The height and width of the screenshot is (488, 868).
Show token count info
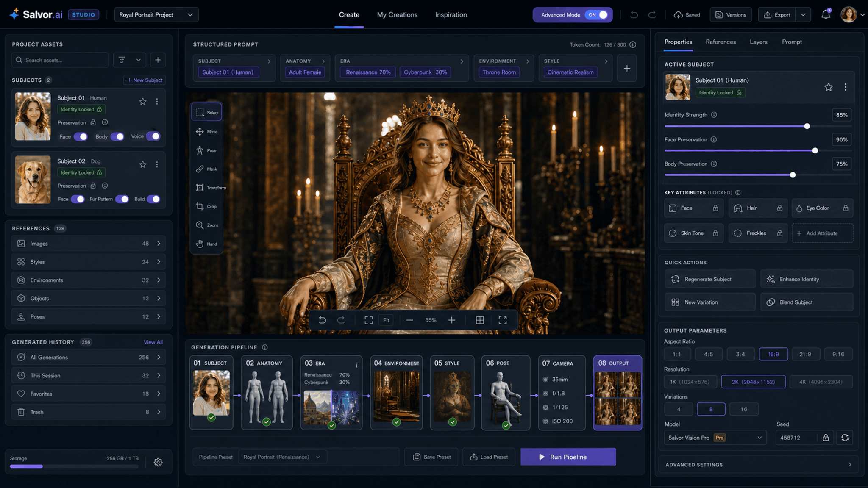click(633, 44)
